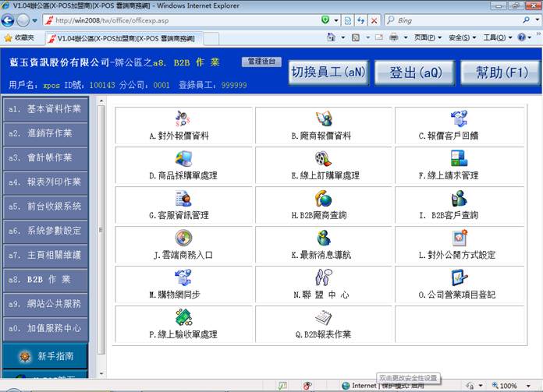The image size is (543, 392).
Task: Open N.聯盟中心 icon
Action: (323, 277)
